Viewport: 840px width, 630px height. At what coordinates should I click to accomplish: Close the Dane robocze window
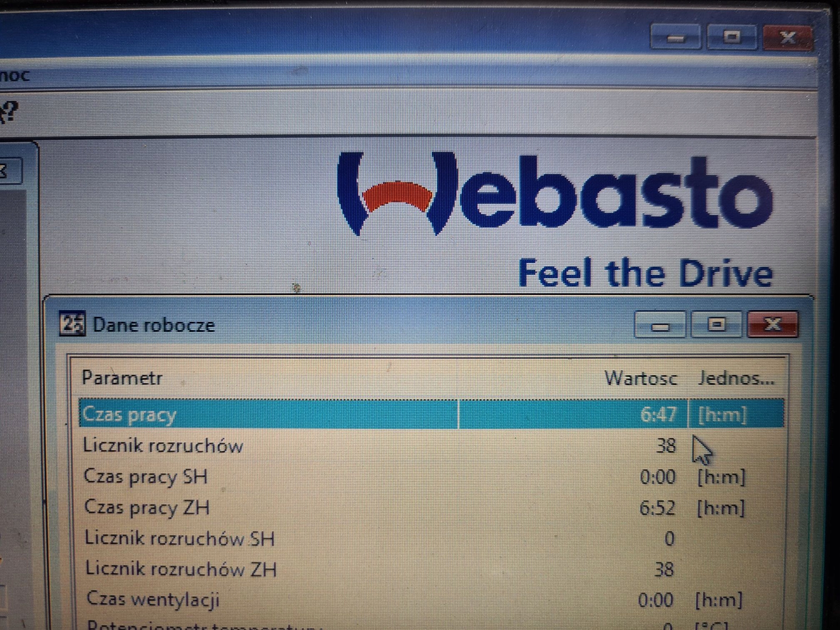coord(773,325)
